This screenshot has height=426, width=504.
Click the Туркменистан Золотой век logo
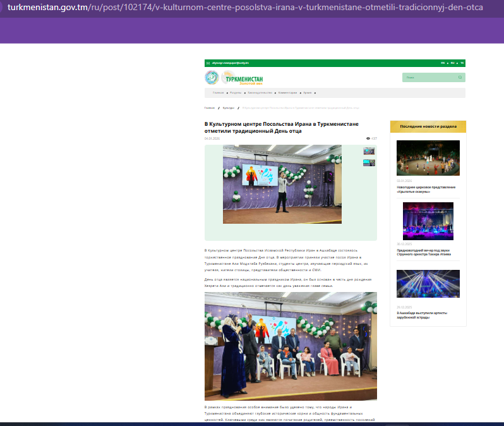[244, 79]
